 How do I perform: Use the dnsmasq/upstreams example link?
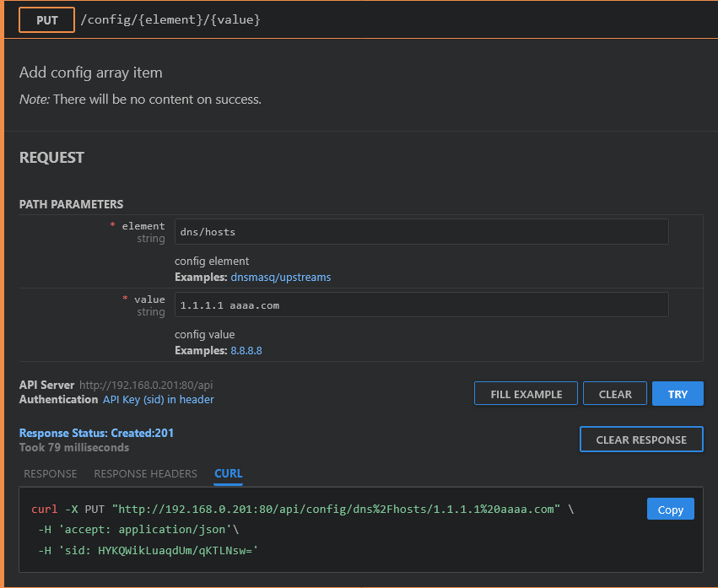280,277
